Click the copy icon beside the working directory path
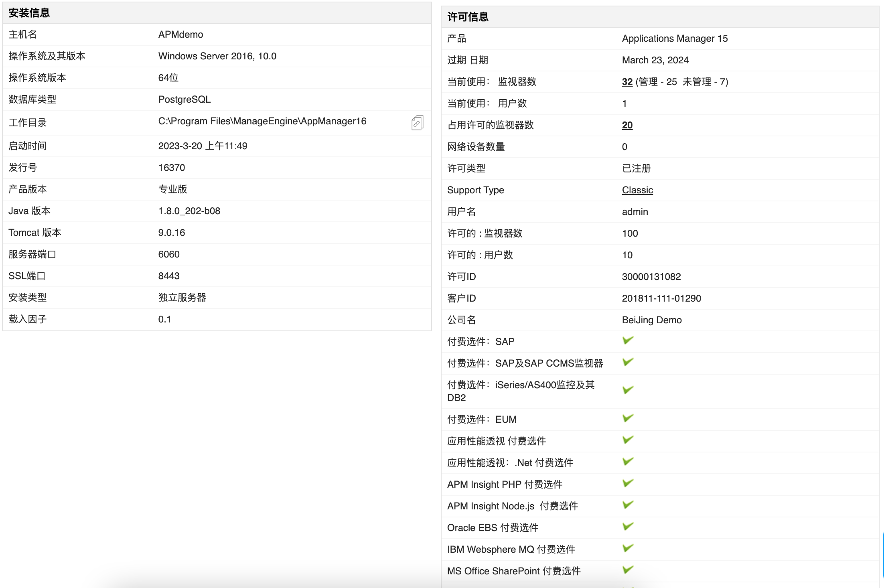The height and width of the screenshot is (588, 884). click(x=417, y=123)
